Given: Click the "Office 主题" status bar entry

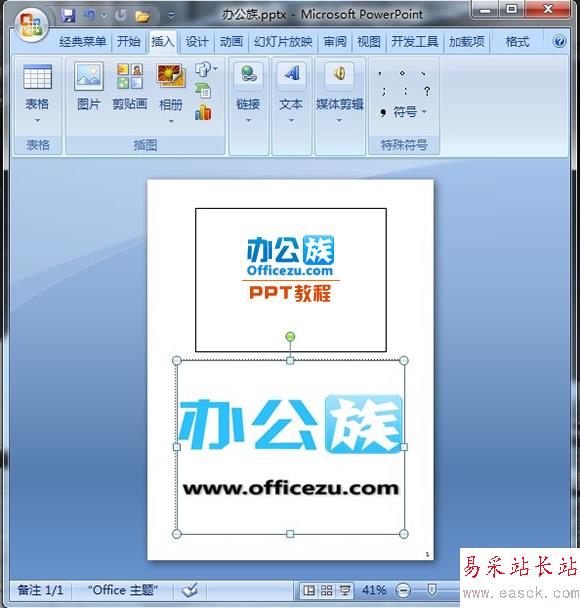Looking at the screenshot, I should [123, 591].
